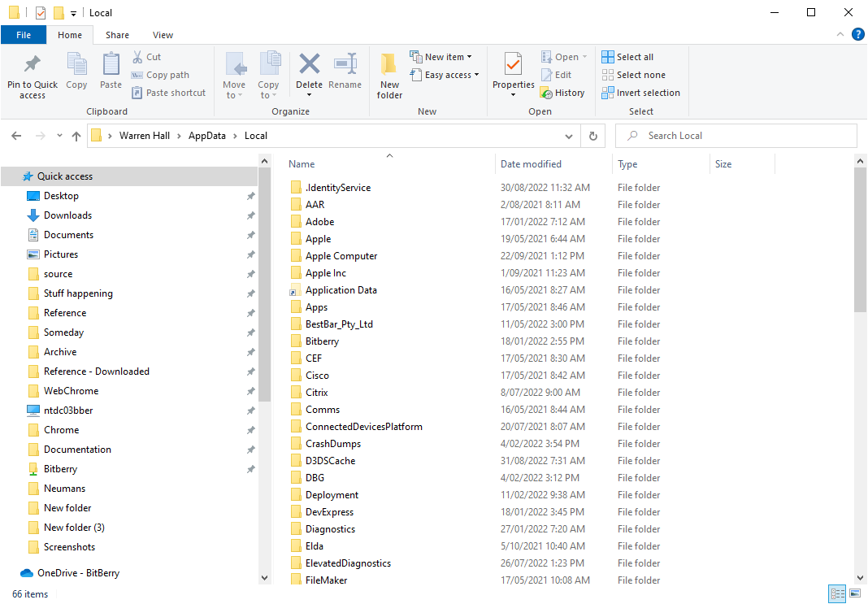
Task: Click navigation pane scroll down arrow
Action: pos(265,577)
